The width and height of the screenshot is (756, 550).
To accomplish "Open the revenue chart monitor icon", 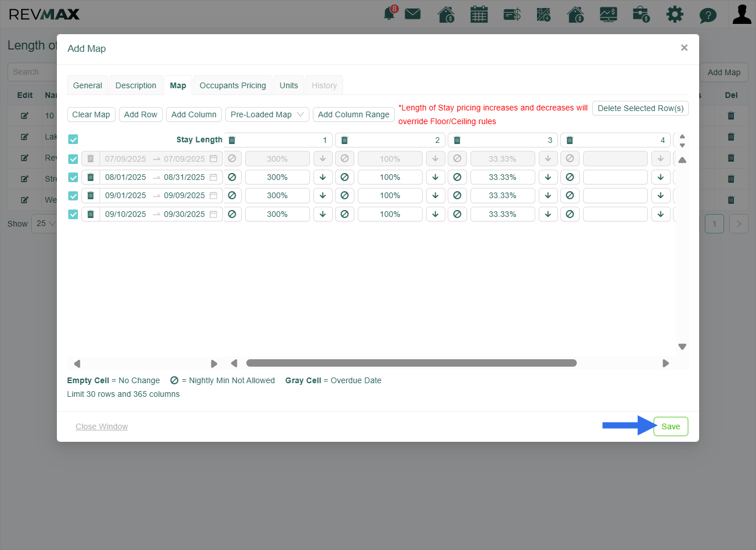I will (x=609, y=14).
